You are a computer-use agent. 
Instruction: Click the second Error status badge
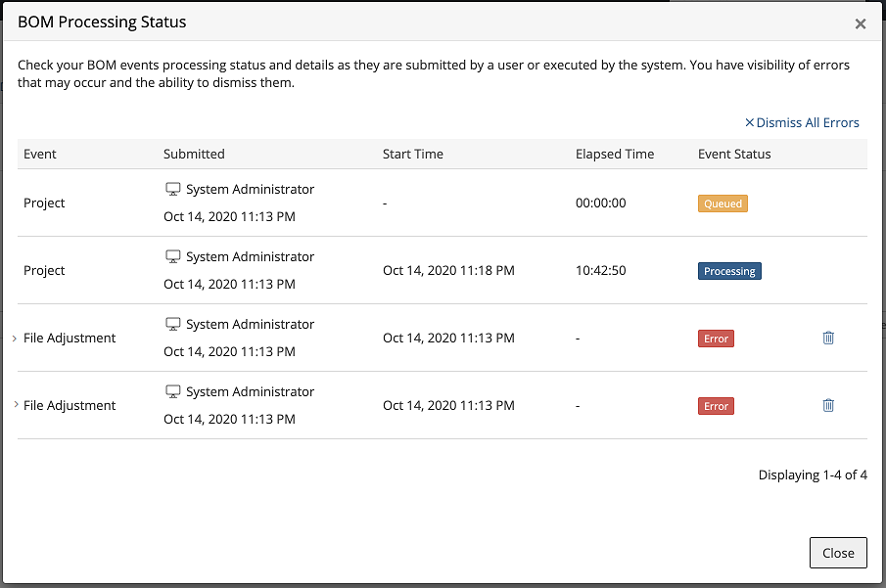click(716, 405)
